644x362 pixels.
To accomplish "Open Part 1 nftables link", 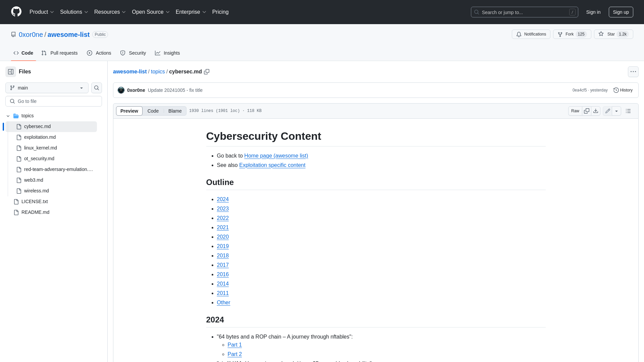I will 234,345.
